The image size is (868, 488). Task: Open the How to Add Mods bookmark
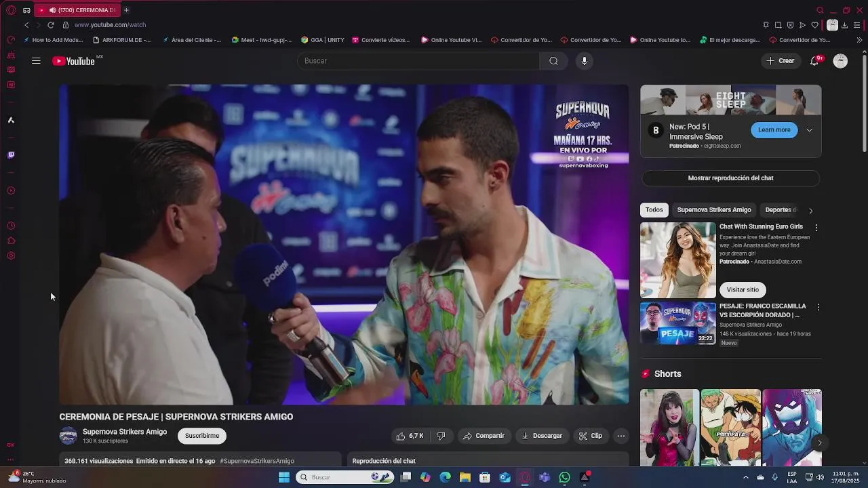tap(53, 40)
